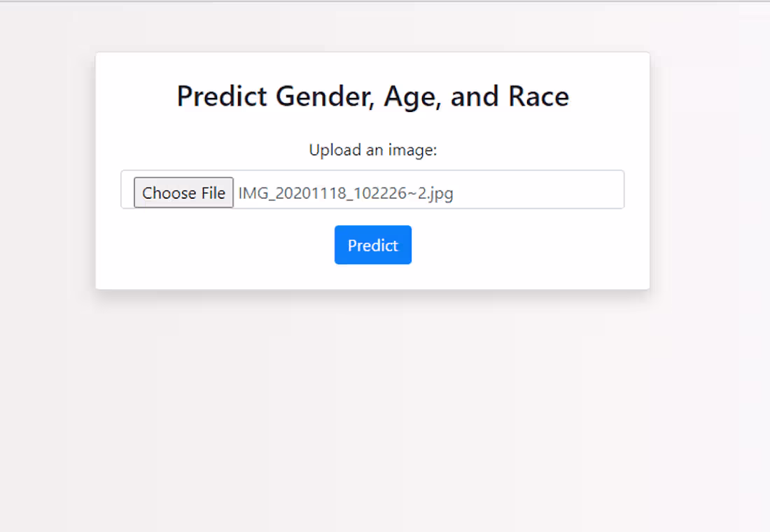This screenshot has width=770, height=532.
Task: Click the Predict Gender, Age, and Race heading
Action: (x=372, y=96)
